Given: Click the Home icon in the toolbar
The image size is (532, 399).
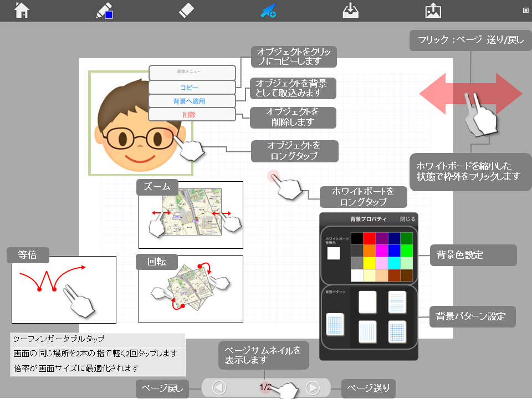Looking at the screenshot, I should point(21,9).
